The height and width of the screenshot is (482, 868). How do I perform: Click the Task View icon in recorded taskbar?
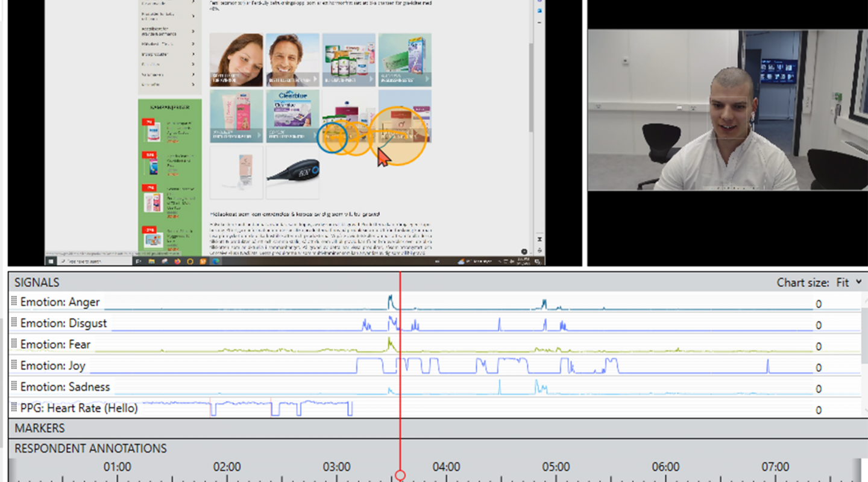point(139,261)
